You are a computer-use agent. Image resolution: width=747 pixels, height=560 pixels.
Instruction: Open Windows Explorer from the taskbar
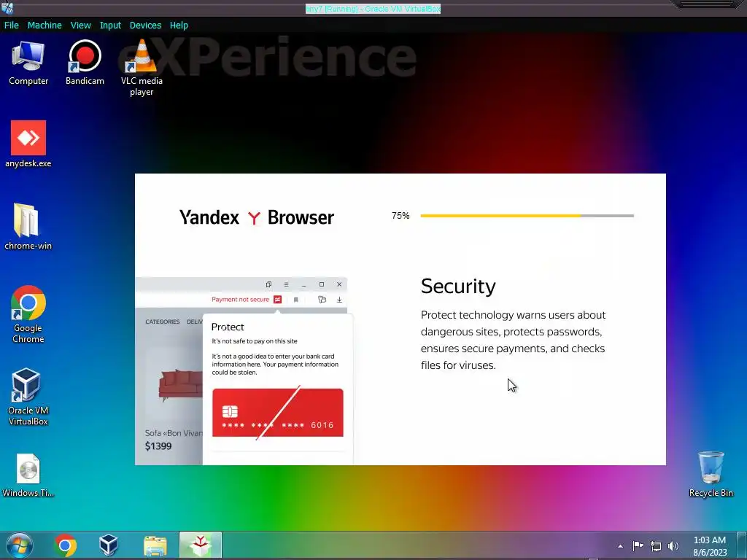tap(155, 545)
